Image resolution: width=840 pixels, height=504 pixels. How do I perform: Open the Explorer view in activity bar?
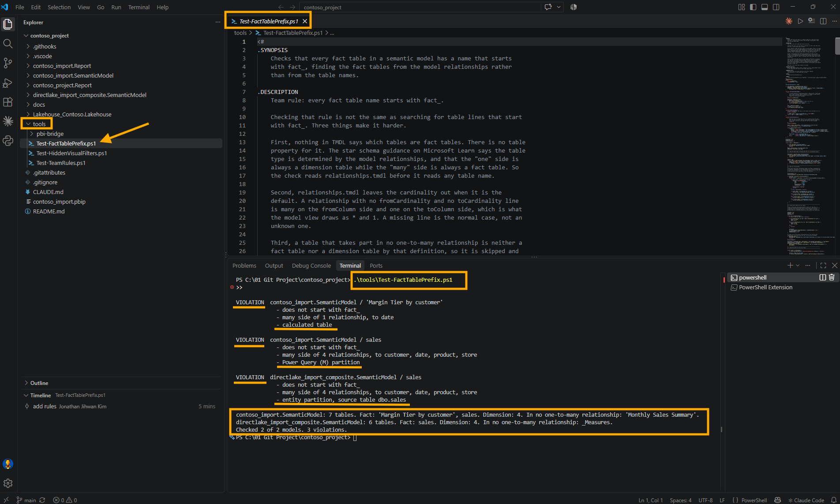click(8, 24)
